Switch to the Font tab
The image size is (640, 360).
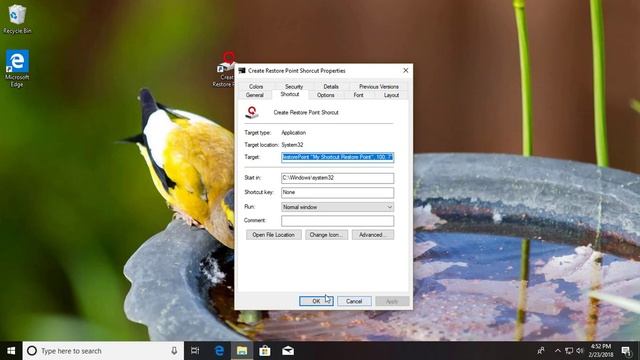[x=358, y=95]
